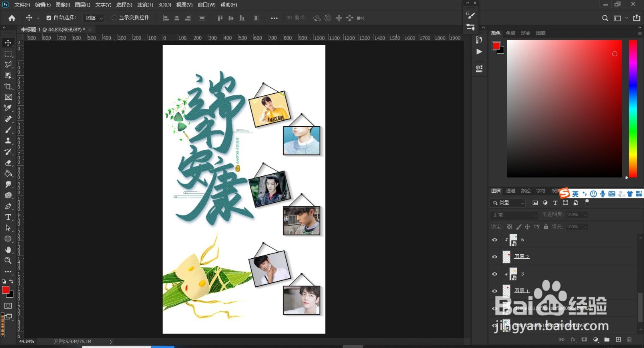
Task: Select the Rectangular Marquee tool
Action: (x=8, y=54)
